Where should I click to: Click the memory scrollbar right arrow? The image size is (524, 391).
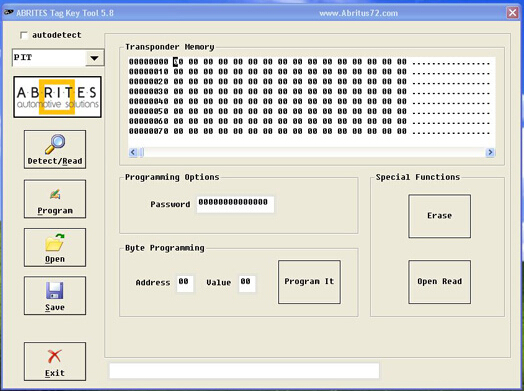tap(490, 152)
